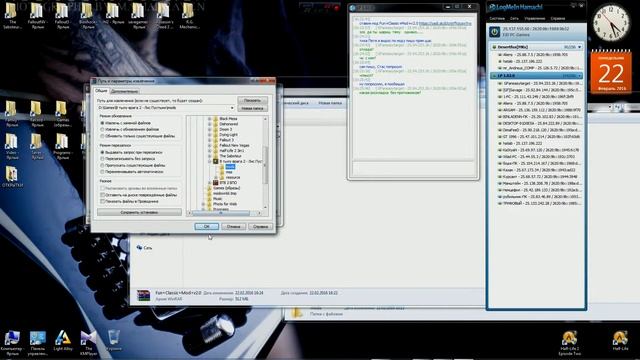Expand the Doom 3 folder node
Image resolution: width=640 pixels, height=360 pixels.
(209, 129)
